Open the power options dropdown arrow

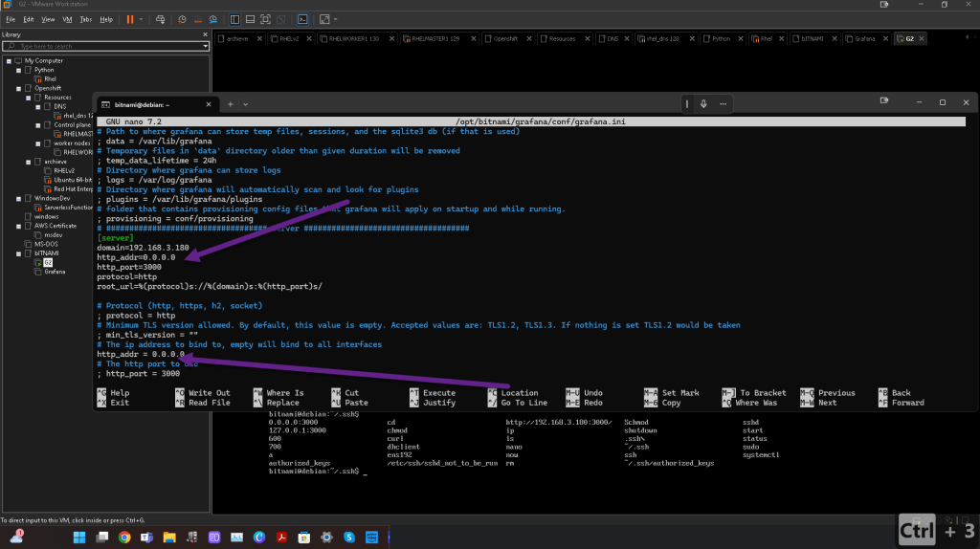pyautogui.click(x=141, y=19)
